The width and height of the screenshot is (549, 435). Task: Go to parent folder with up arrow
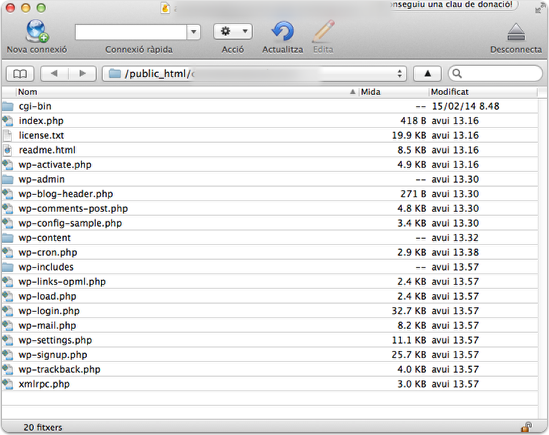[x=428, y=74]
